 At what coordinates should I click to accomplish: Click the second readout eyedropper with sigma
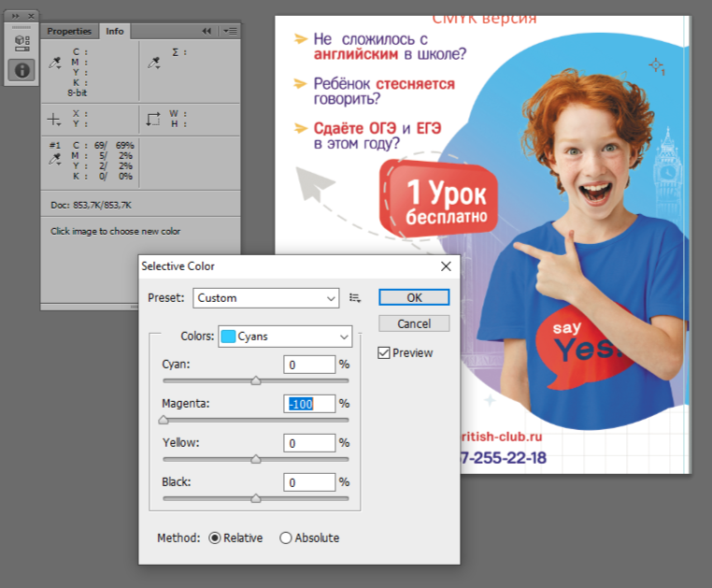154,64
